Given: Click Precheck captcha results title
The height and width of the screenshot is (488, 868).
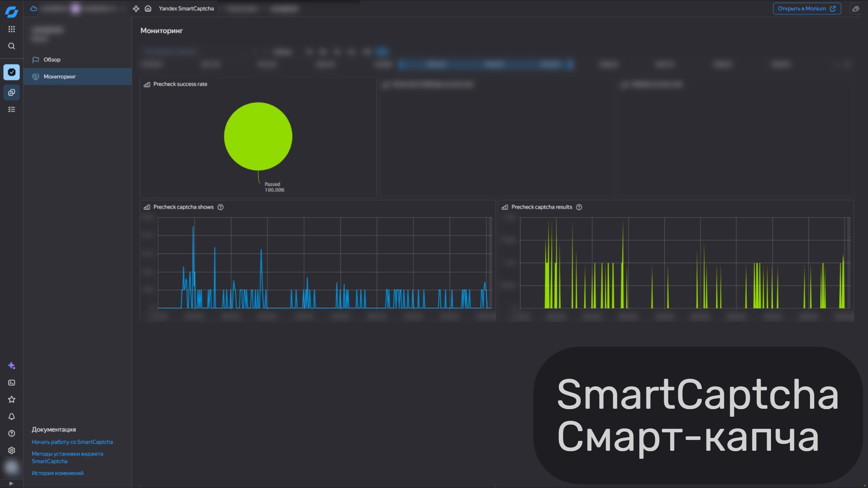Looking at the screenshot, I should point(542,207).
